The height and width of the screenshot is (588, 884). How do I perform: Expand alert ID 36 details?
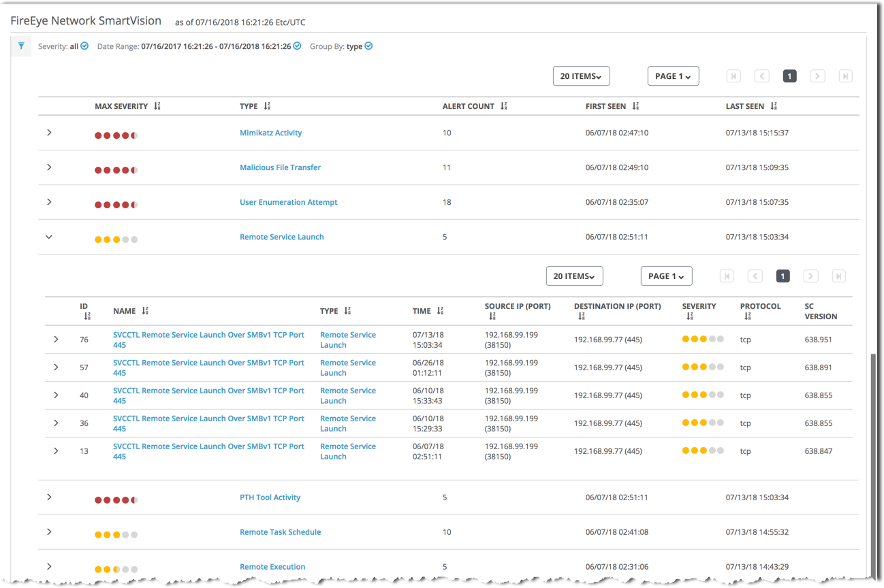[56, 423]
